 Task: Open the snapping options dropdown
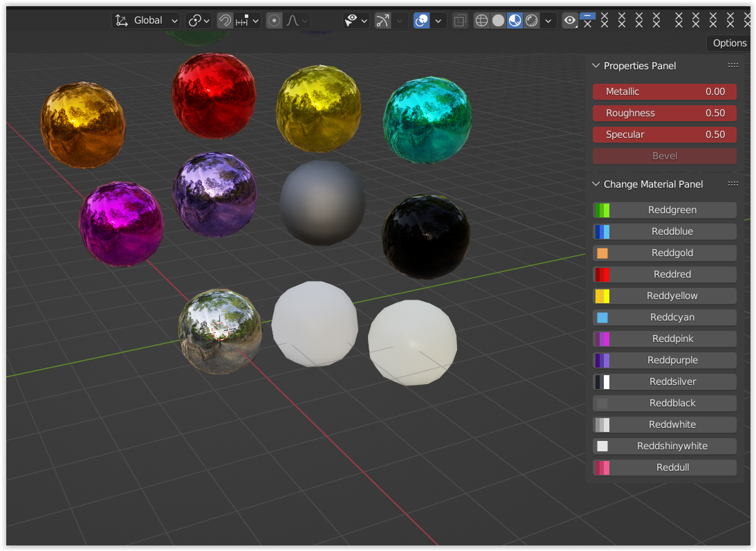(248, 21)
